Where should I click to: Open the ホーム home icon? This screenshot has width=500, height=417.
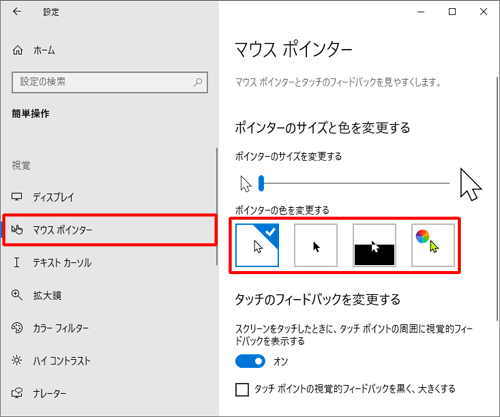18,50
